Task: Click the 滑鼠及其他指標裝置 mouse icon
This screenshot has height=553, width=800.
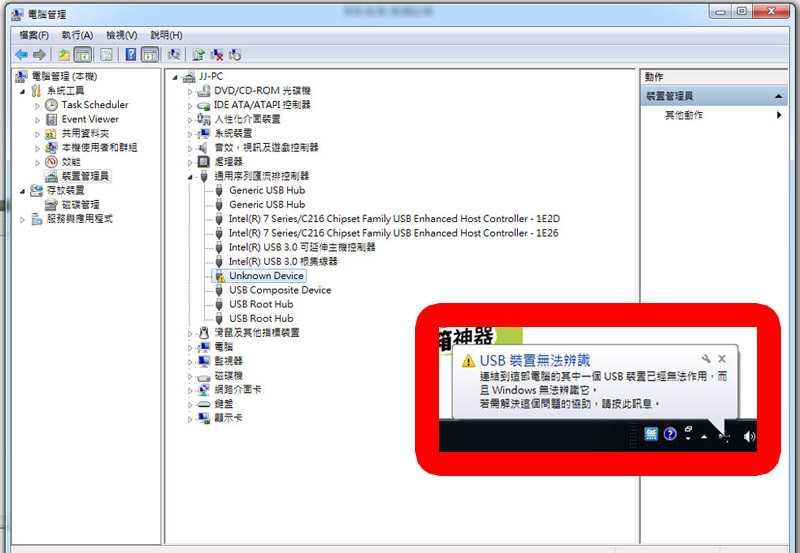Action: point(204,333)
